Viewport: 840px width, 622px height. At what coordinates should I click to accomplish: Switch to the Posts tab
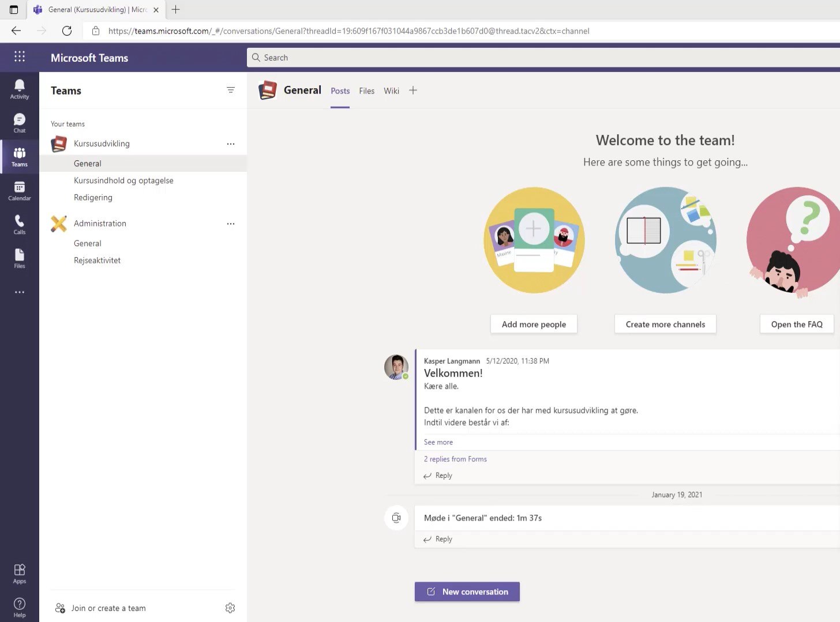[x=340, y=91]
